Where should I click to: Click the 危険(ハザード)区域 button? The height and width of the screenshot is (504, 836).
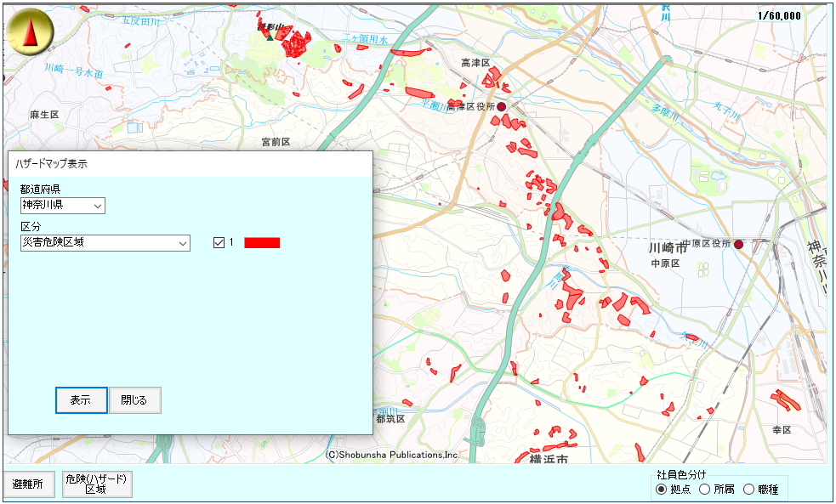click(x=98, y=484)
